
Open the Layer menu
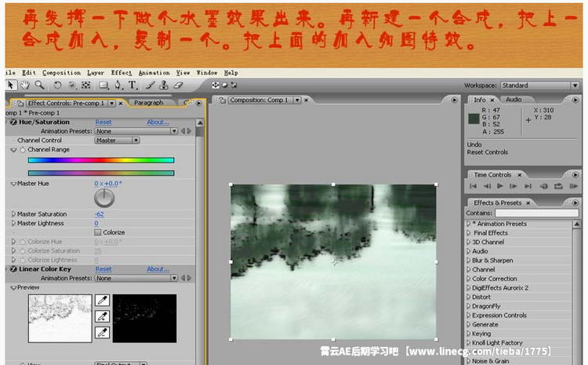click(96, 73)
